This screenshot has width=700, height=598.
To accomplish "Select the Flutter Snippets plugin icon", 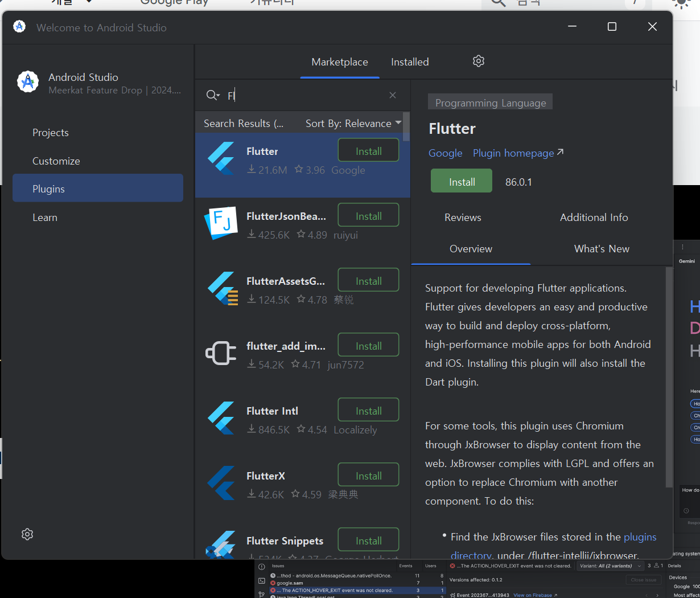I will coord(221,544).
